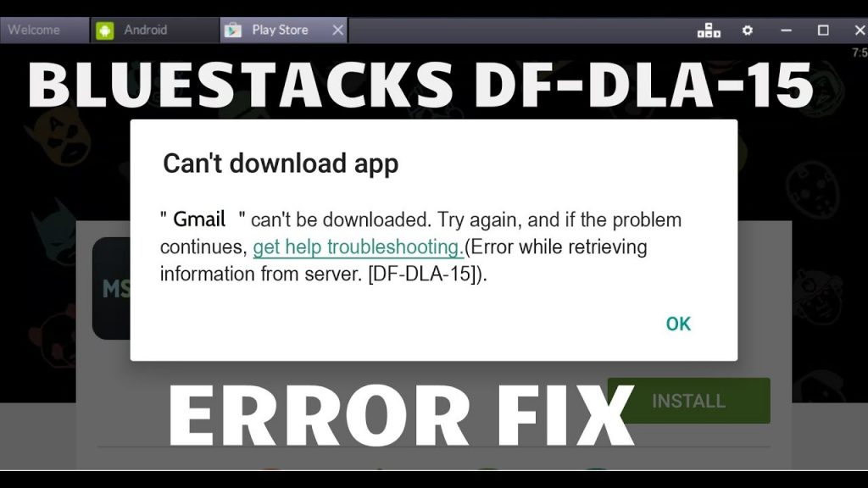Click the clock in the Android status bar
The width and height of the screenshot is (868, 488).
860,53
